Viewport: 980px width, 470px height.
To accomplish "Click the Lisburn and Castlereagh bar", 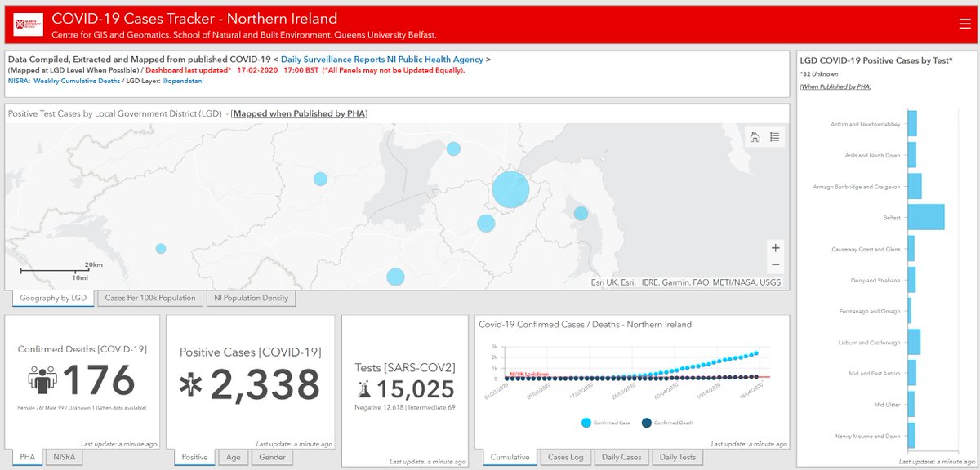I will coord(914,342).
